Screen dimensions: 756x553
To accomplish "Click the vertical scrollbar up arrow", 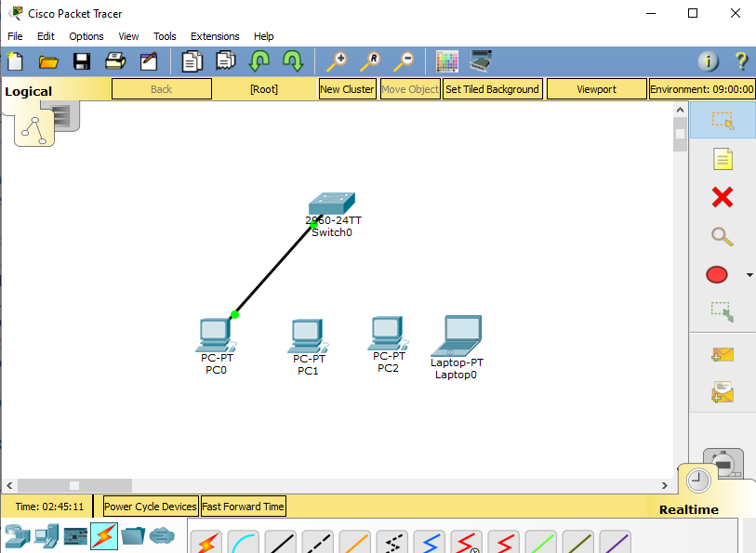I will [x=680, y=110].
